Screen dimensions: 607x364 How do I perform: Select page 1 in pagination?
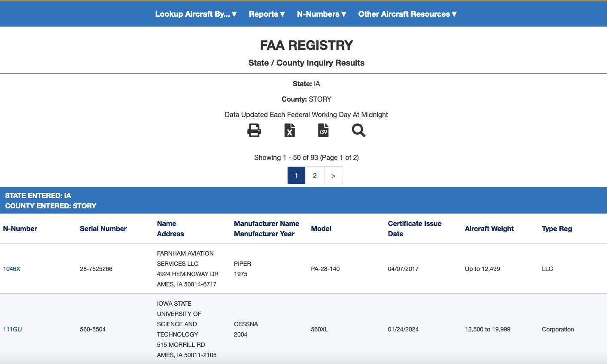pos(296,175)
